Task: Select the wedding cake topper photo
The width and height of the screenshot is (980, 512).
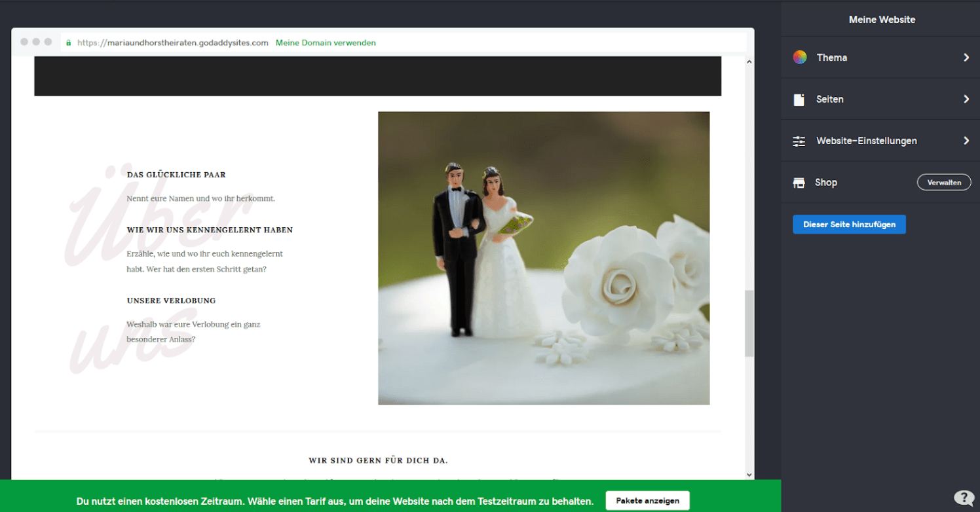Action: (x=544, y=258)
